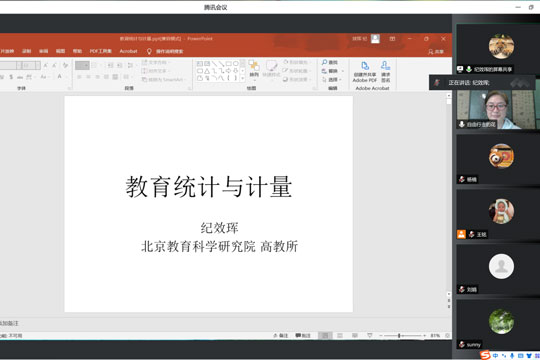Click the zoom slider handle
The image size is (540, 360).
tap(399, 336)
